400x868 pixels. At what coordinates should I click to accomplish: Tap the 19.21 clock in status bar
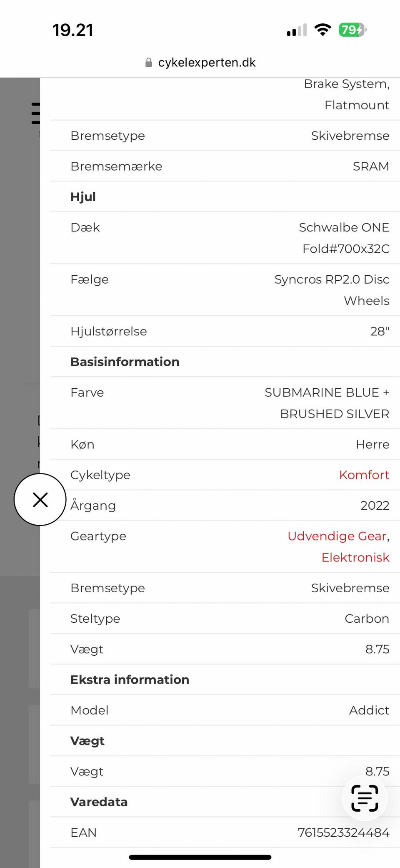73,30
